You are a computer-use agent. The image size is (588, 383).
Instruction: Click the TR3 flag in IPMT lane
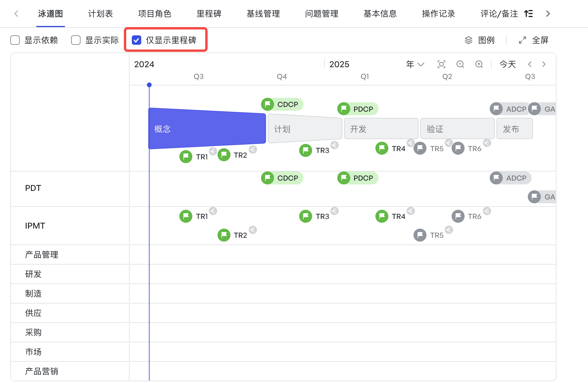306,216
